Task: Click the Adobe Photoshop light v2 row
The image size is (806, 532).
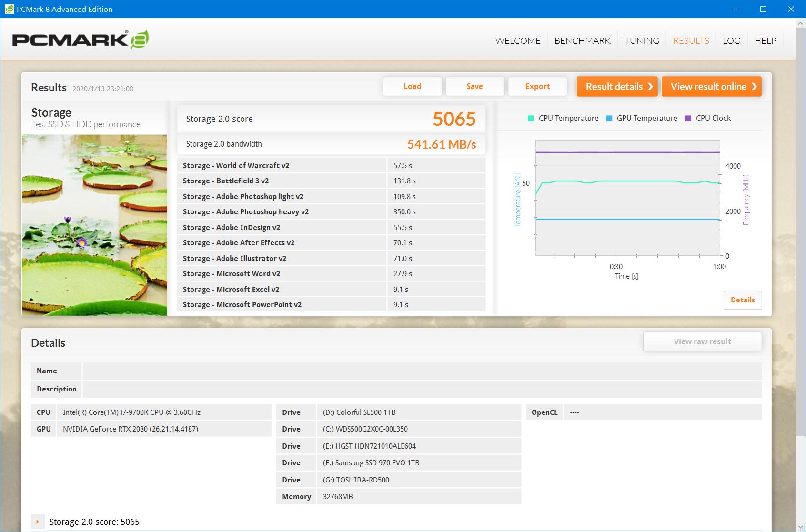Action: [x=331, y=197]
